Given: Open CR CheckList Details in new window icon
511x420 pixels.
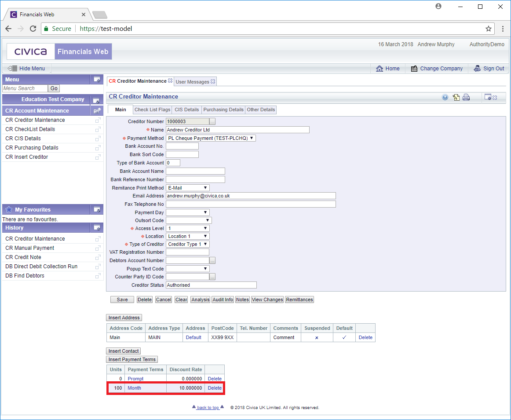Looking at the screenshot, I should (x=98, y=129).
